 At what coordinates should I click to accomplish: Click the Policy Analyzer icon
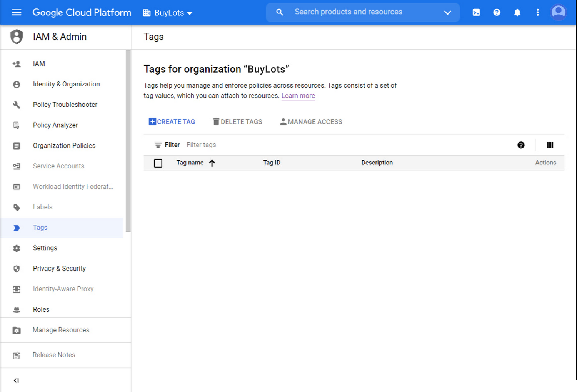coord(17,125)
